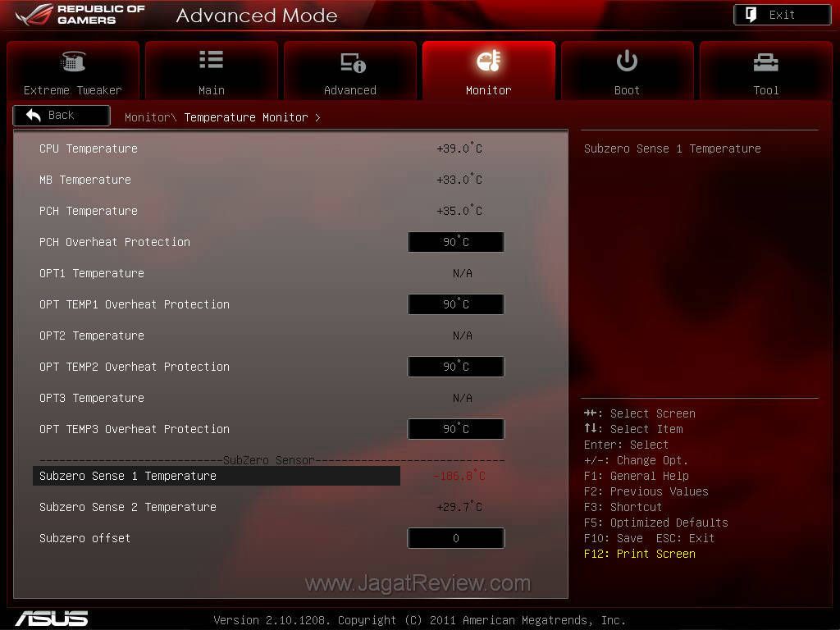This screenshot has height=630, width=840.
Task: Click the OPT TEMP1 Overheat Protection label
Action: click(135, 304)
